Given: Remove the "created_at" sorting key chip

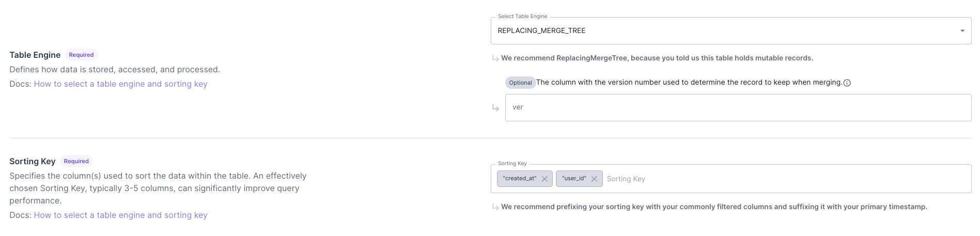Looking at the screenshot, I should (x=545, y=179).
